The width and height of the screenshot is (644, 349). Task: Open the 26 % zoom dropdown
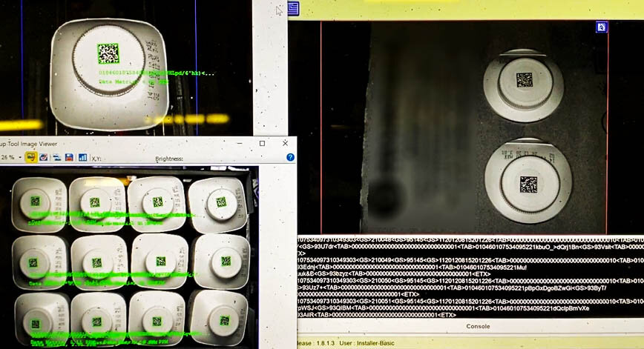[19, 158]
